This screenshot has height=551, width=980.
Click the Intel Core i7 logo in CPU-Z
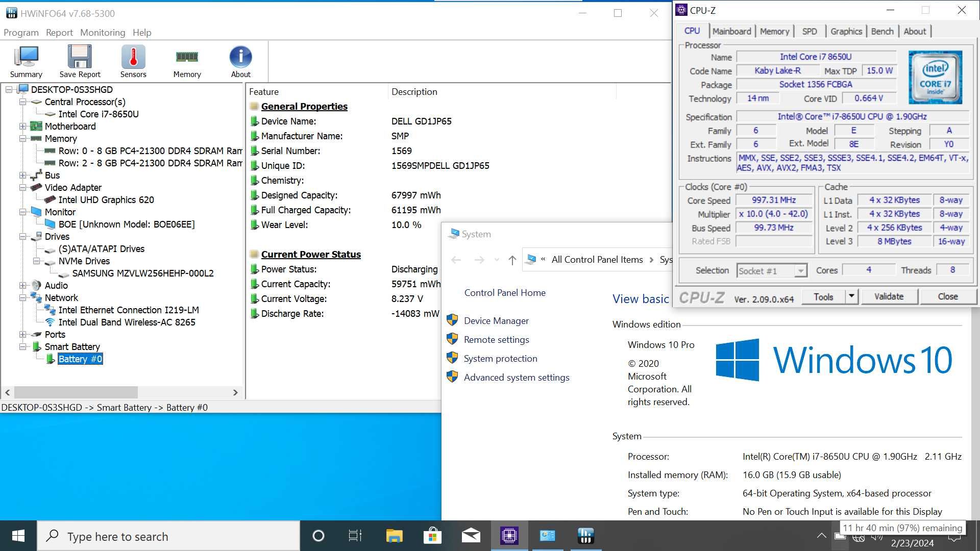(935, 77)
